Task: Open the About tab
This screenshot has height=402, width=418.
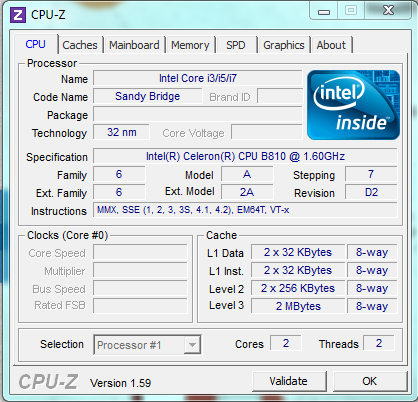Action: pos(331,45)
